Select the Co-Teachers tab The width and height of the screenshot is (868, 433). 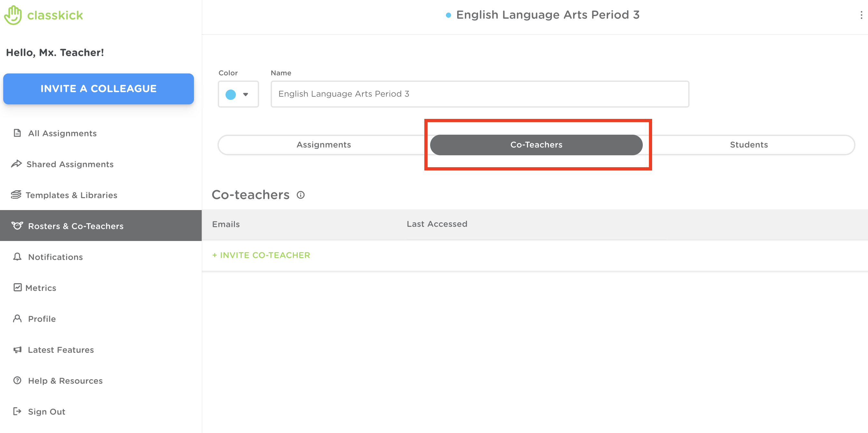[536, 145]
